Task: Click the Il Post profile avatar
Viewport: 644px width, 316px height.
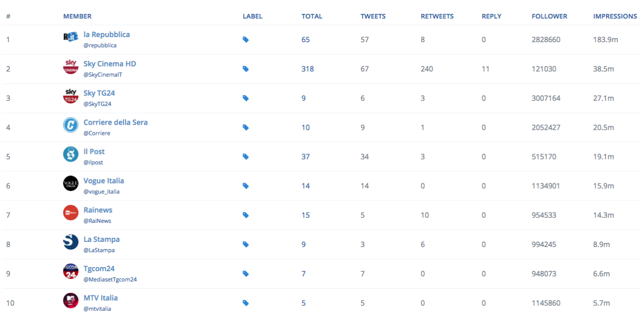Action: (x=71, y=154)
